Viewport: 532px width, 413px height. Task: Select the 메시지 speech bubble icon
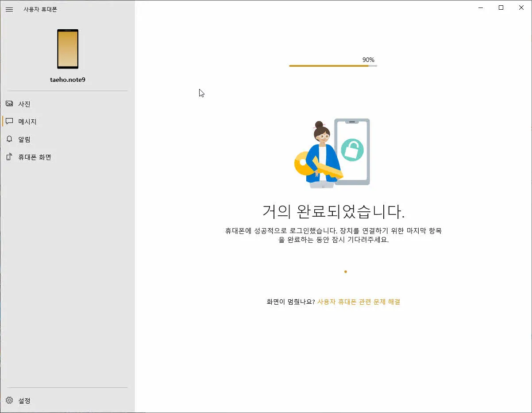tap(9, 121)
